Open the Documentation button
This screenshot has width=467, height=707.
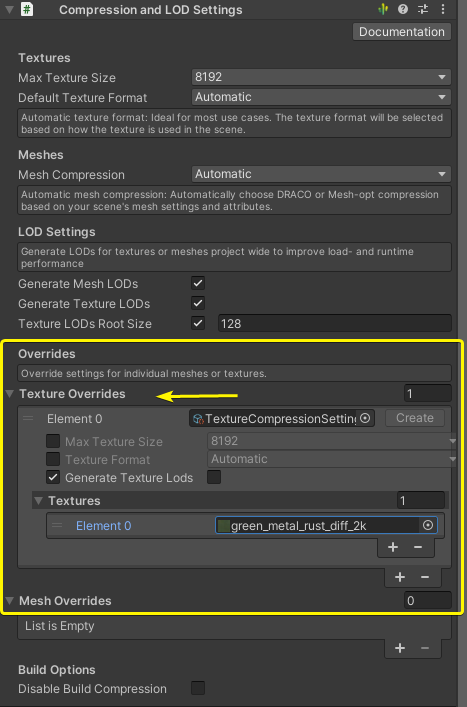click(402, 32)
